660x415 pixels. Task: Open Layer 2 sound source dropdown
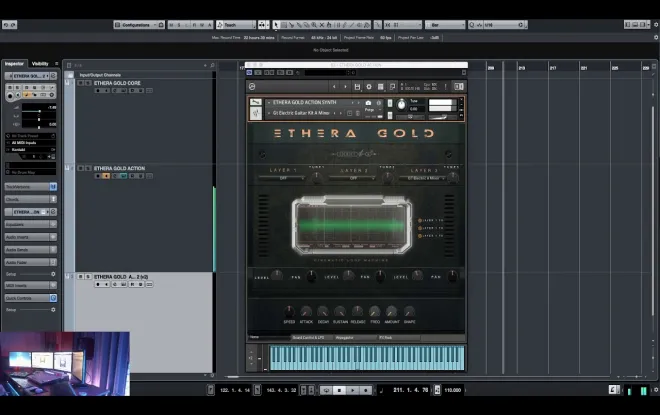(353, 178)
